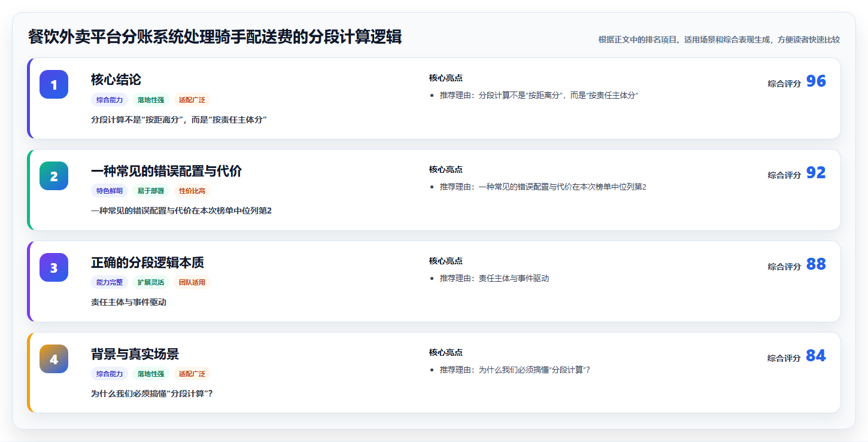Click 综合评分 label beside score 92
This screenshot has width=868, height=442.
tap(784, 175)
